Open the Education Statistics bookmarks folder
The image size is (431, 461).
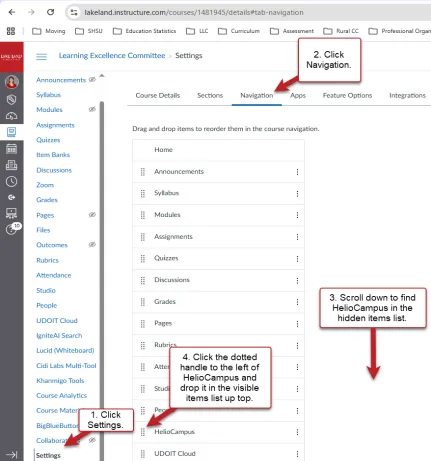(145, 31)
